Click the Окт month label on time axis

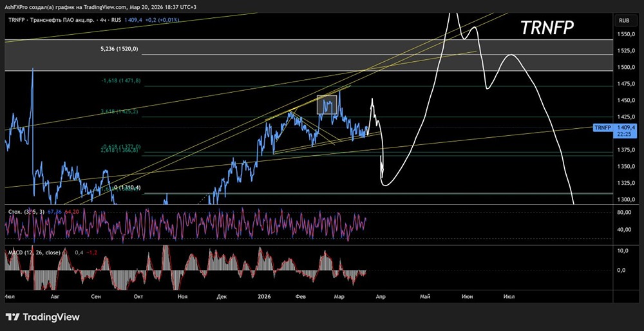point(138,296)
